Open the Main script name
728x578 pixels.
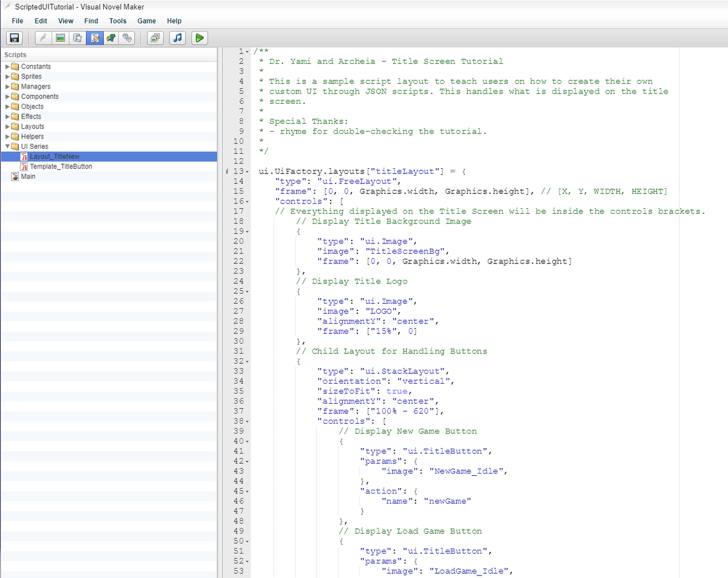point(28,177)
